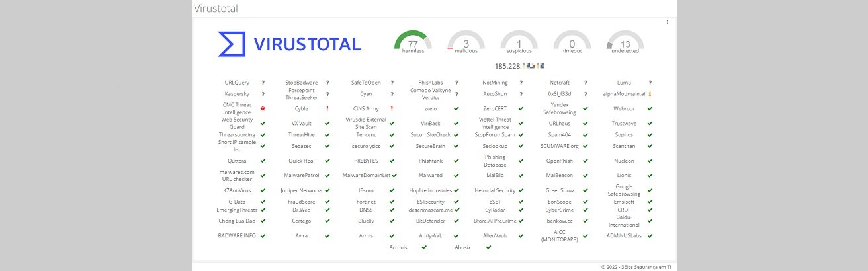Click the Virustotal panel title
This screenshot has width=868, height=271.
click(x=216, y=9)
